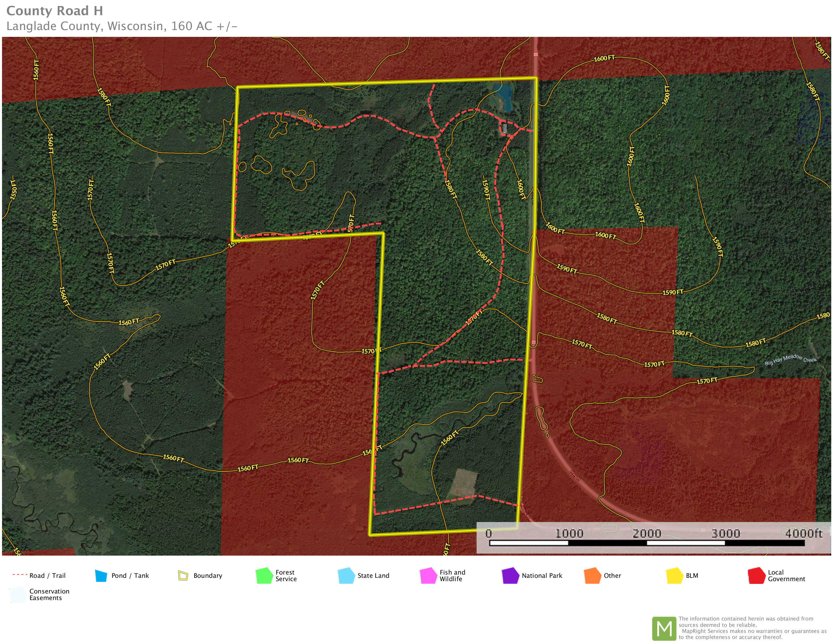Click the purple National Park legend icon
The height and width of the screenshot is (644, 833).
(510, 576)
